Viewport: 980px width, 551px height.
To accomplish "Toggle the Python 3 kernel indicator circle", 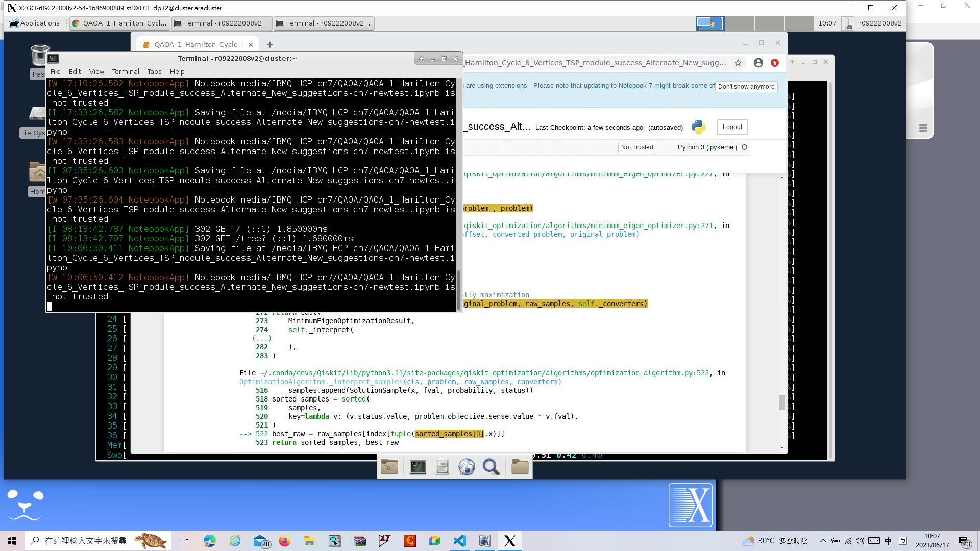I will pos(745,147).
